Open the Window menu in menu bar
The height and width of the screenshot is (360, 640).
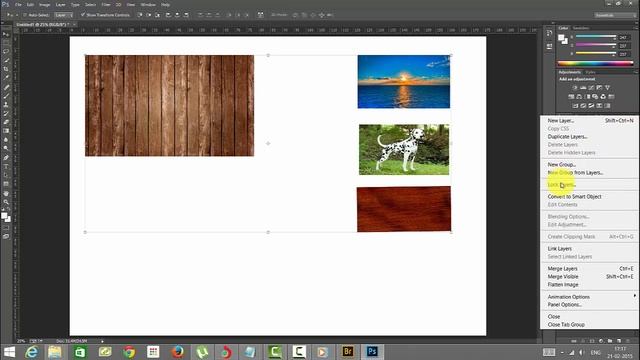tap(148, 4)
